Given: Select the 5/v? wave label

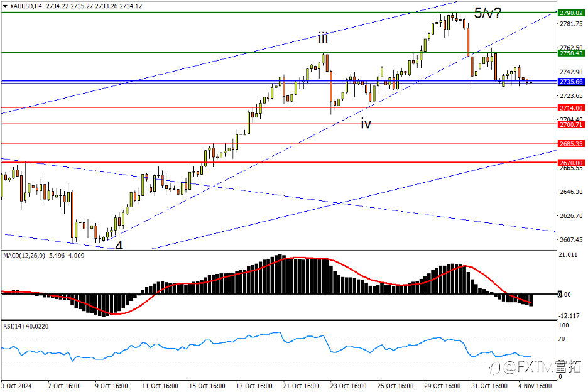Looking at the screenshot, I should point(487,13).
